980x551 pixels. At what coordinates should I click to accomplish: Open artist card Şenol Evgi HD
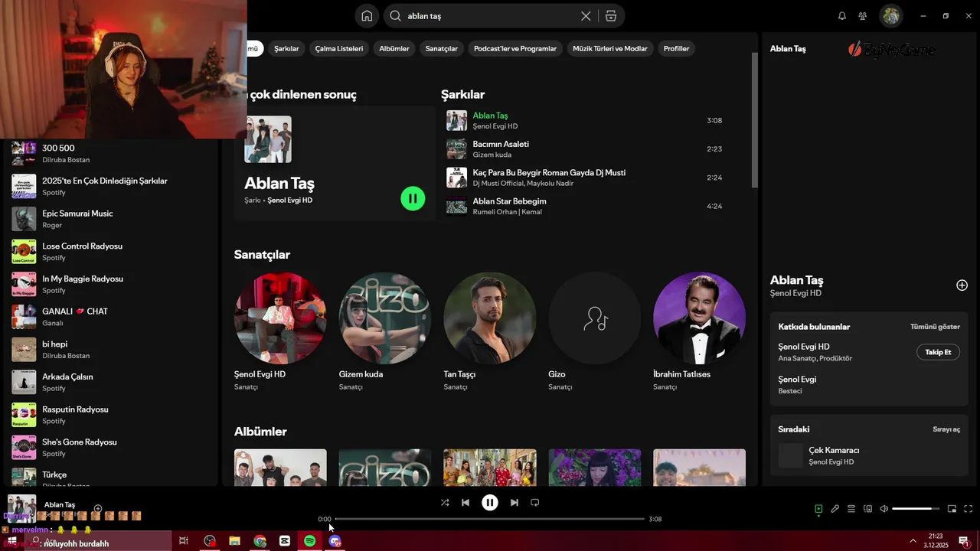[280, 333]
